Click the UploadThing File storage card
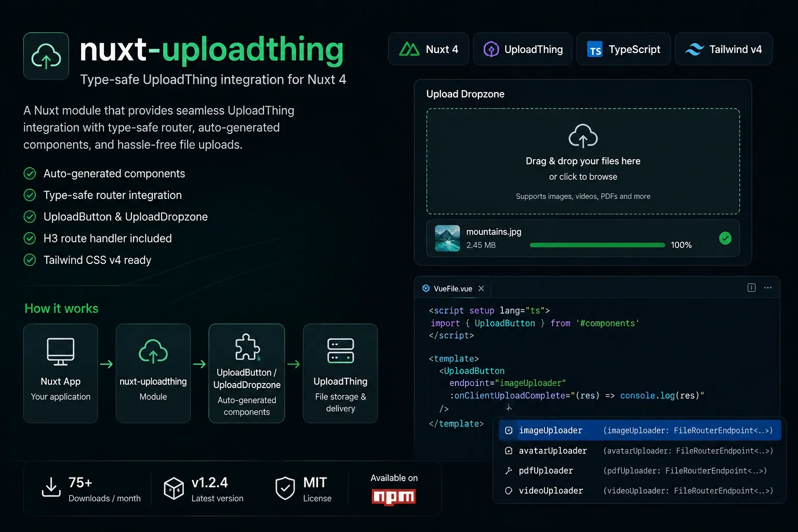This screenshot has height=532, width=798. [x=340, y=373]
